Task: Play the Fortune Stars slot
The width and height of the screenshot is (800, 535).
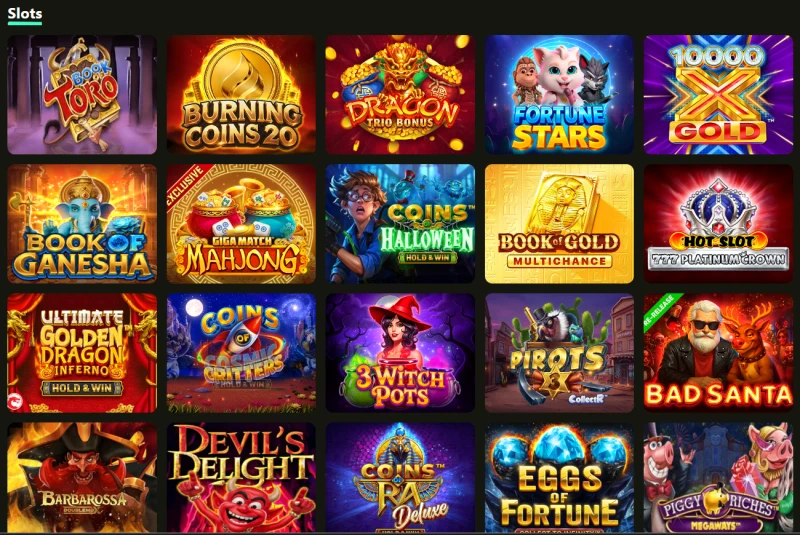Action: tap(559, 95)
